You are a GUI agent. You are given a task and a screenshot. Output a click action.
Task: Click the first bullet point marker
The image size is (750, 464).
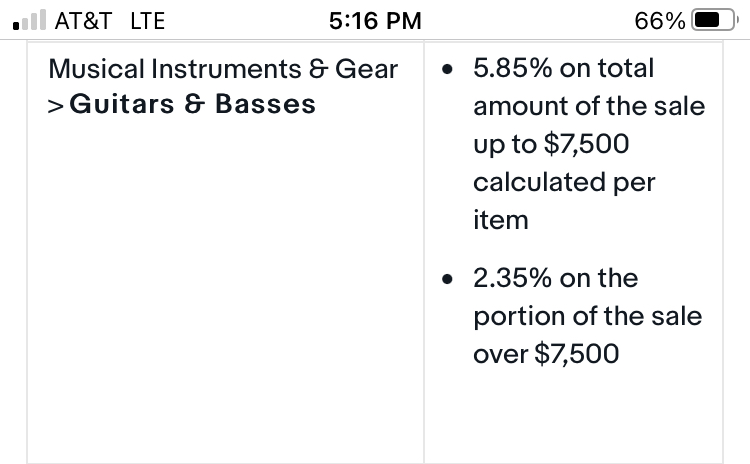447,70
